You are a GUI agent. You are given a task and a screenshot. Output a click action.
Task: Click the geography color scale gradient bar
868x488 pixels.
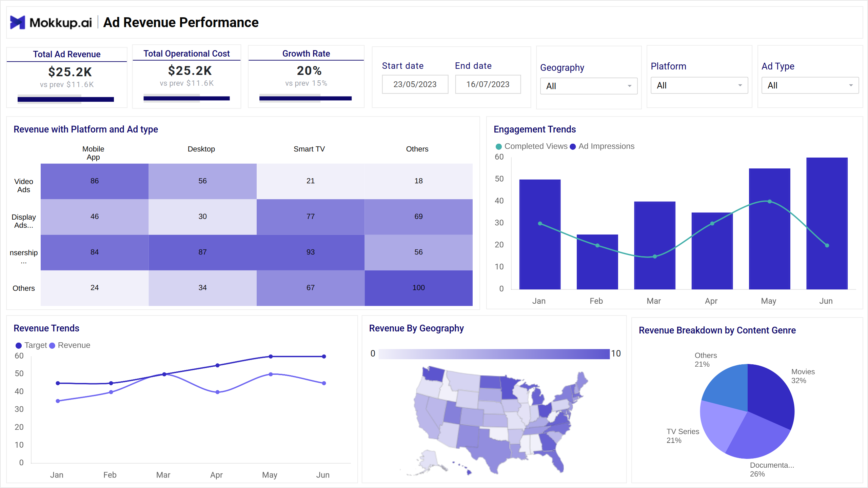[x=494, y=354]
